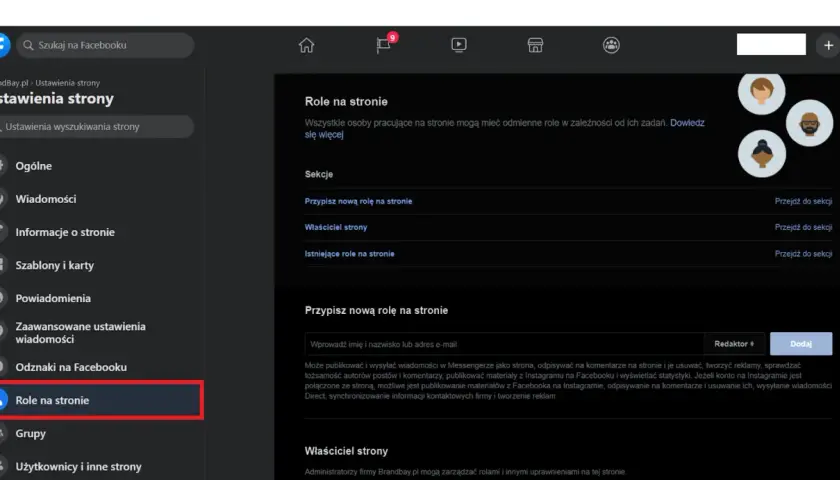Click the Role na stronie heading
The height and width of the screenshot is (480, 840).
pos(346,102)
